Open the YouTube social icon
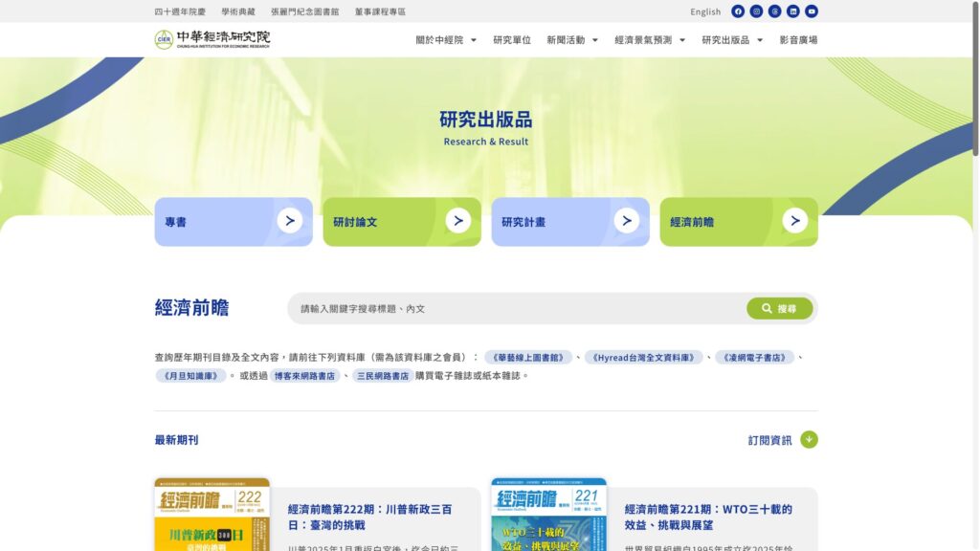 (812, 11)
